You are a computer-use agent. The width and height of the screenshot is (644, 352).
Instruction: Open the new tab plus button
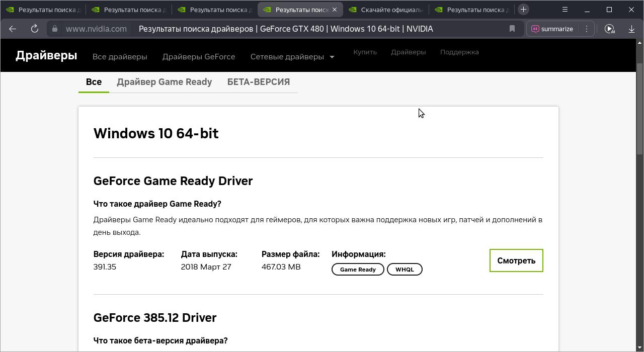coord(523,10)
